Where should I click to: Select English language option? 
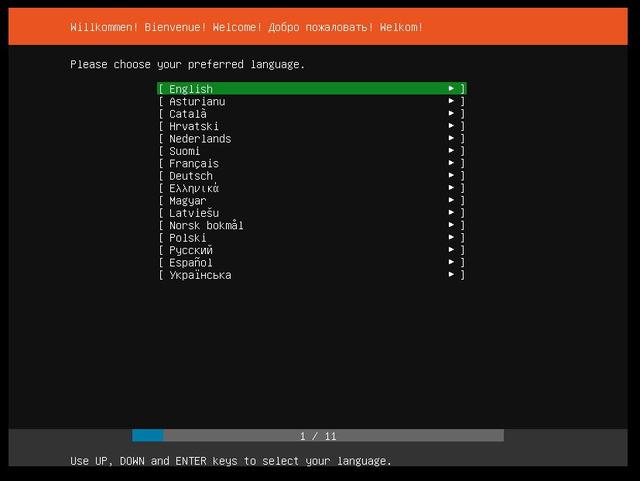coord(312,89)
